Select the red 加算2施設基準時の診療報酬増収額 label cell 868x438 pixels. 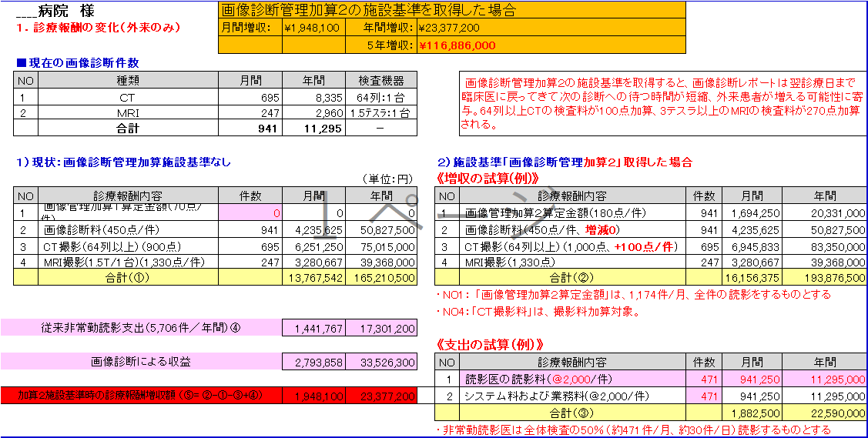(x=141, y=396)
